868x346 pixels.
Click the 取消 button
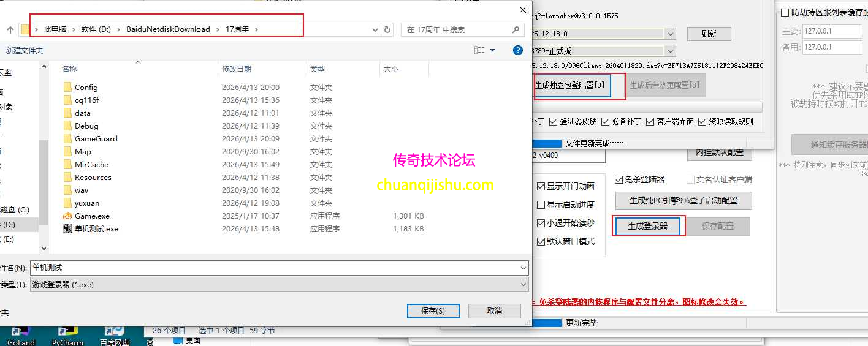coord(495,310)
